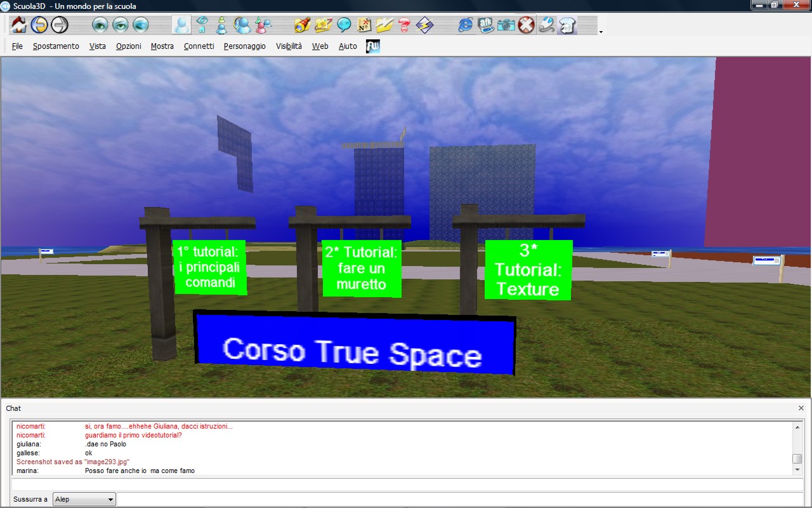
Task: Expand the toolbar options overflow arrow
Action: (x=601, y=32)
